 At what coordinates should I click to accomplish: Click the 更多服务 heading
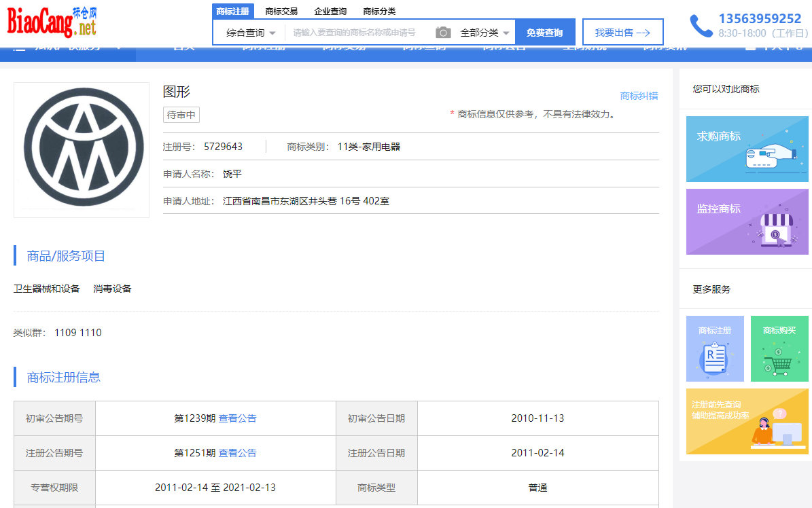(x=711, y=289)
